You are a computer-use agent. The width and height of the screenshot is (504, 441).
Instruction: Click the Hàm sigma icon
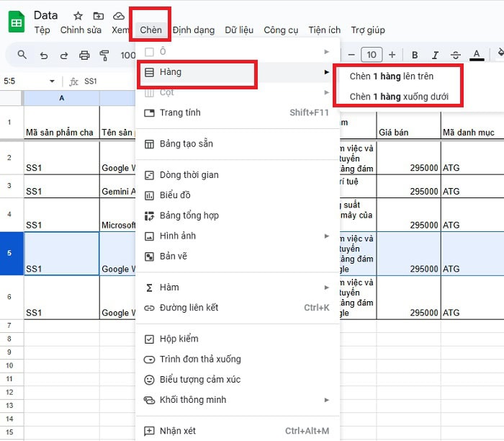(x=149, y=288)
